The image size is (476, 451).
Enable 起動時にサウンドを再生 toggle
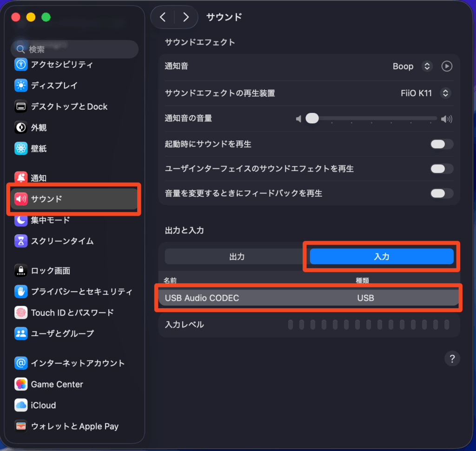point(441,144)
